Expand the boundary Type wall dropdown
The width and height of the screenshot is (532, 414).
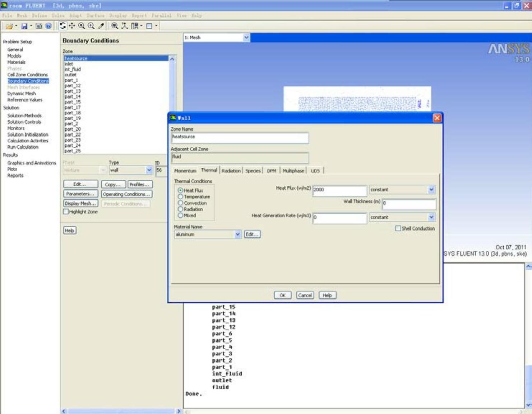coord(149,170)
